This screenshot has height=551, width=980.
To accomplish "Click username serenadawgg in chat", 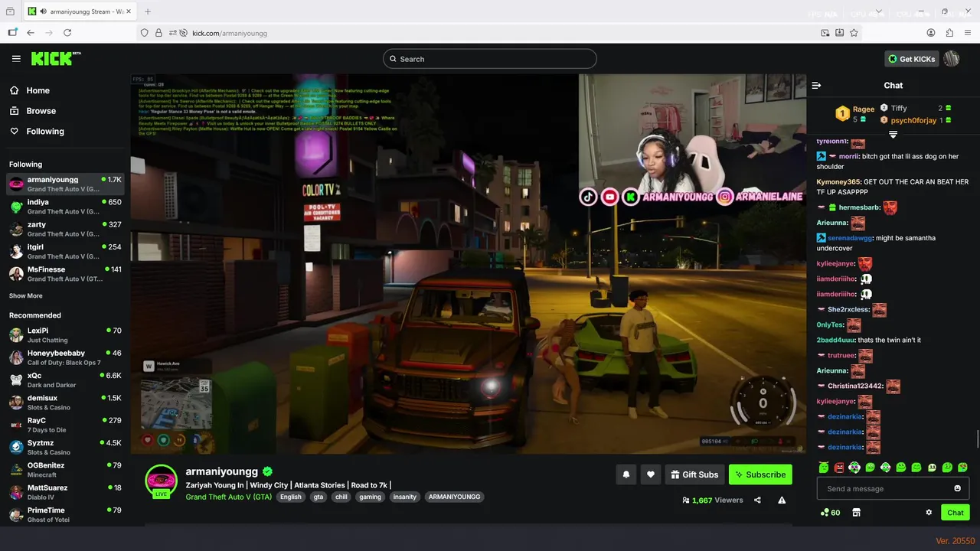I will pos(850,238).
